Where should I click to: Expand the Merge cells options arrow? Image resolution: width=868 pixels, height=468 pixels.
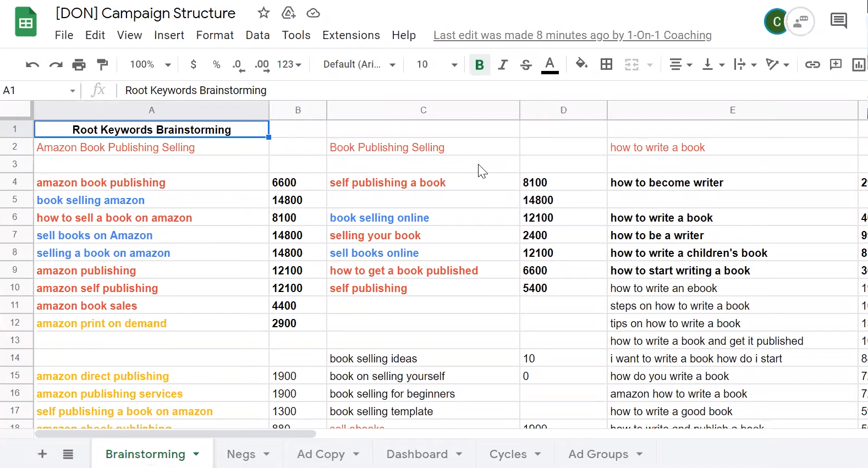650,65
